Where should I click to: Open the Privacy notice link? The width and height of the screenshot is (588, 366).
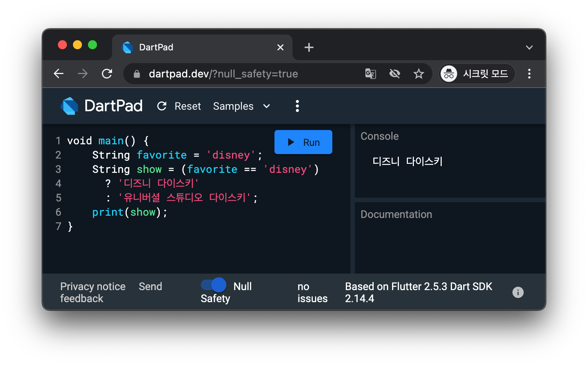coord(93,286)
